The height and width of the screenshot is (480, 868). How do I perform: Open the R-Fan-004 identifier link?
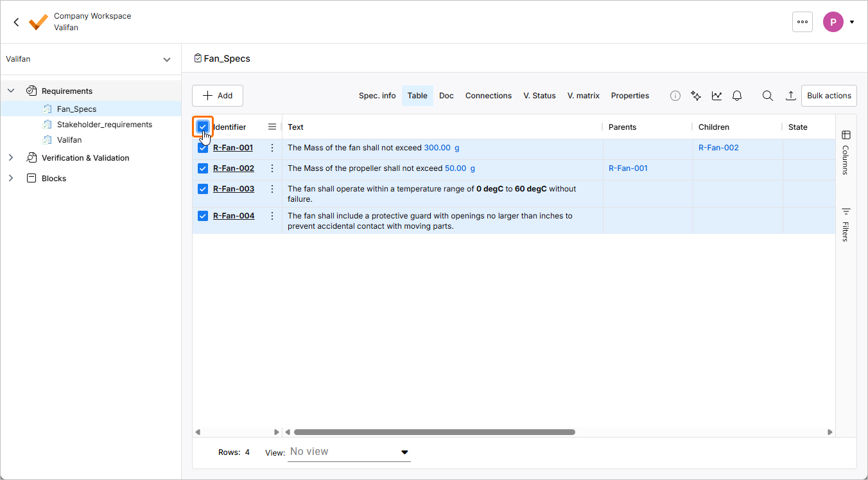pos(234,216)
